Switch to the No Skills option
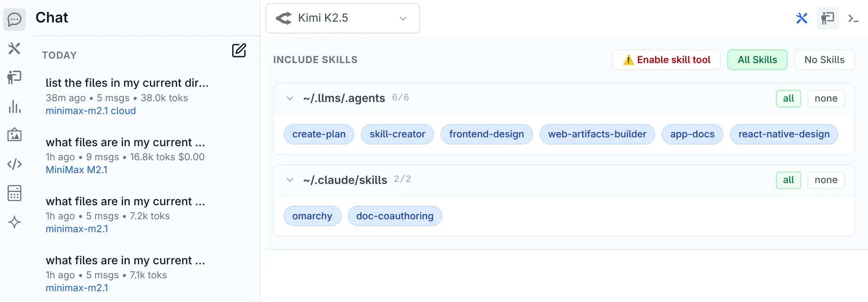 click(x=824, y=60)
